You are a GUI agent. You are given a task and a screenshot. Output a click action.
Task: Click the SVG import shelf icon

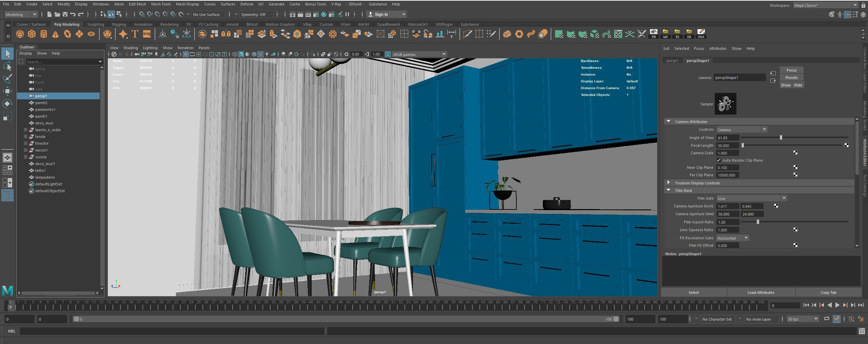(x=147, y=34)
